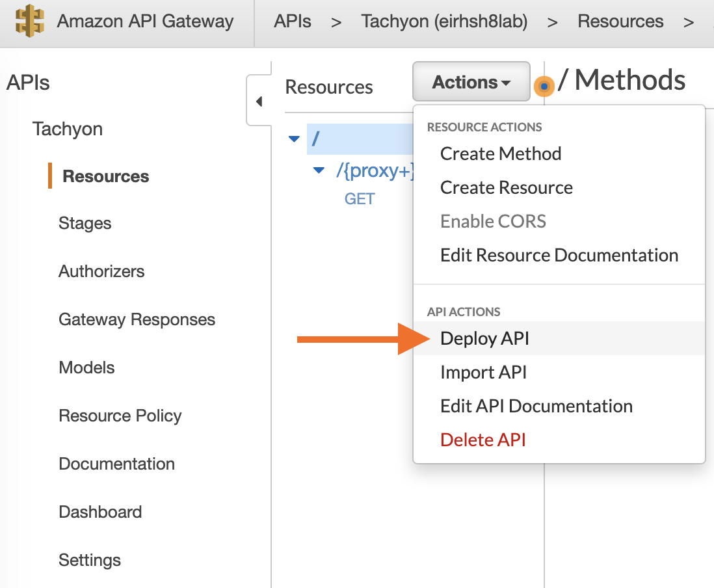Choose Create Resource from the menu
Viewport: 714px width, 588px height.
pos(507,187)
